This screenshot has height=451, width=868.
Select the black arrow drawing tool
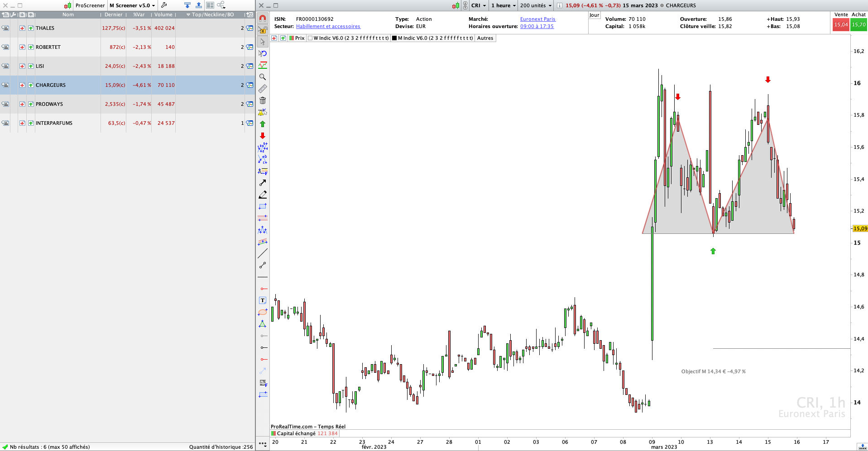coord(263,183)
